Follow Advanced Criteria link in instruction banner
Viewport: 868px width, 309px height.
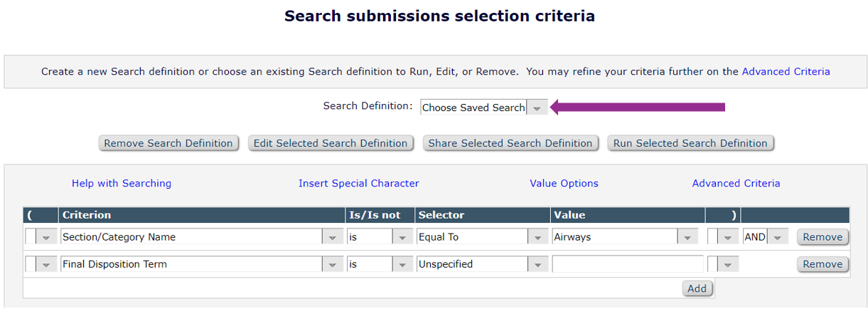(786, 71)
